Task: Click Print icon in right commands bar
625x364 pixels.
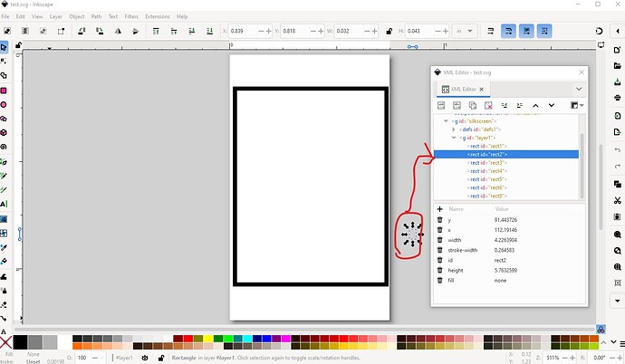Action: 618,98
